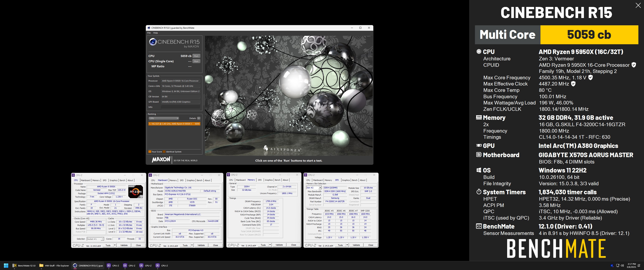
Task: Click the System Timers stopwatch icon
Action: [479, 192]
